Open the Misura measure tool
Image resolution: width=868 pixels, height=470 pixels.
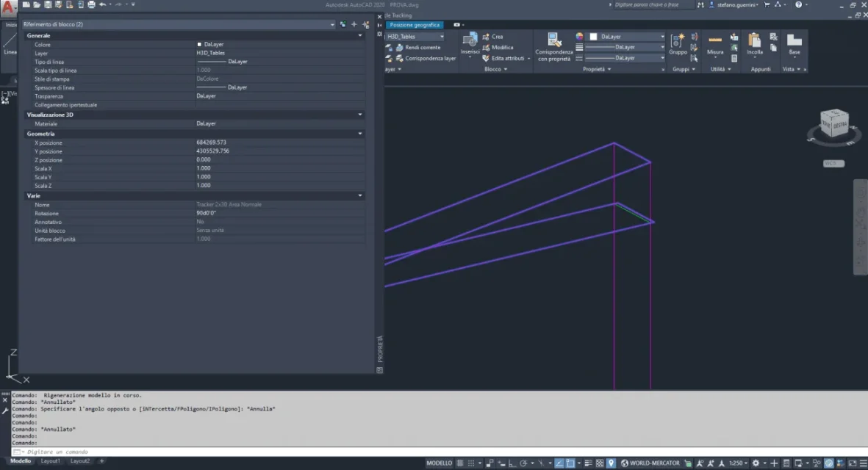point(715,44)
